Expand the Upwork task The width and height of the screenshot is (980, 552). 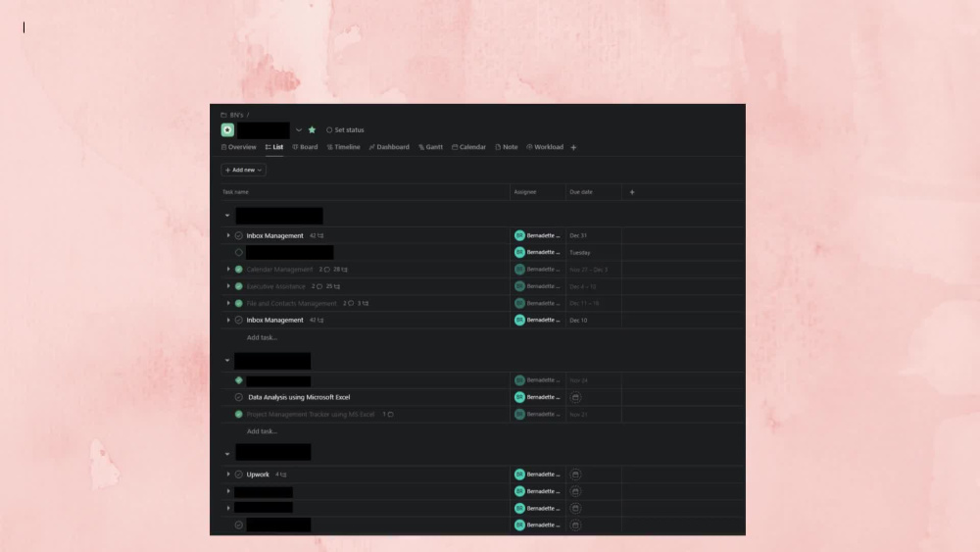coord(228,475)
